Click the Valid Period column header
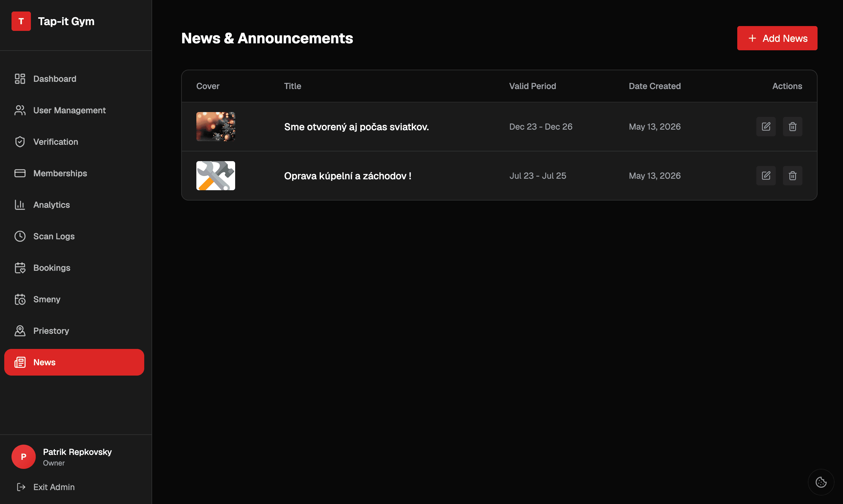 pos(532,86)
